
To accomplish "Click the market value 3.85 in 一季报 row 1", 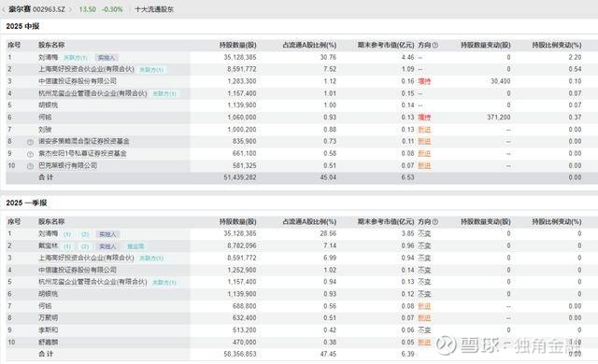I will 407,233.
